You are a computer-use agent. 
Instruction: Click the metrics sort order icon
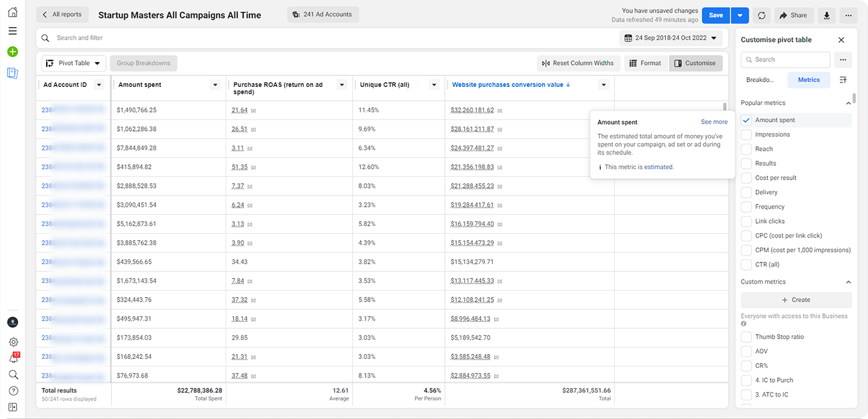843,80
